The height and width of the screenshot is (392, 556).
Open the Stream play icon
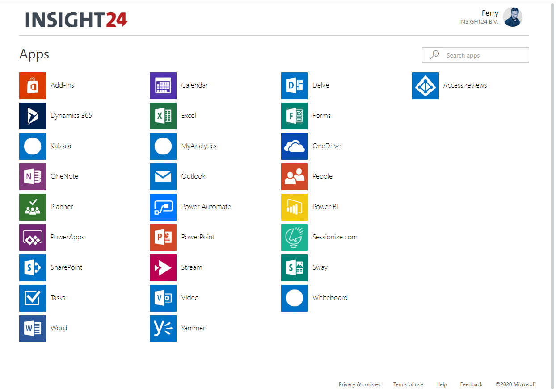(163, 268)
